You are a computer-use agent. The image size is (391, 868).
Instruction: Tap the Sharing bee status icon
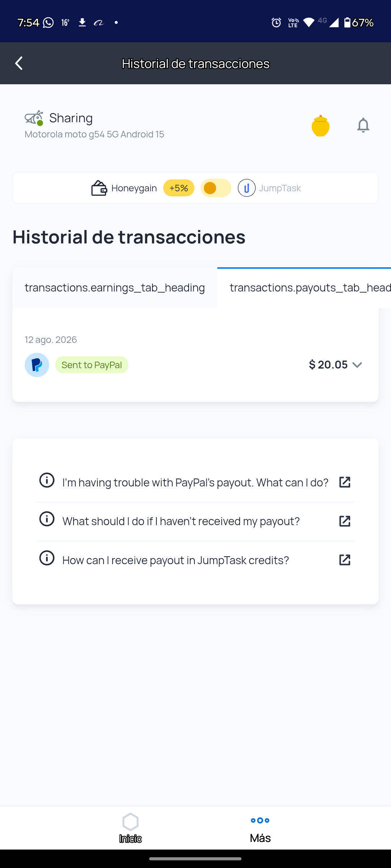(x=34, y=118)
